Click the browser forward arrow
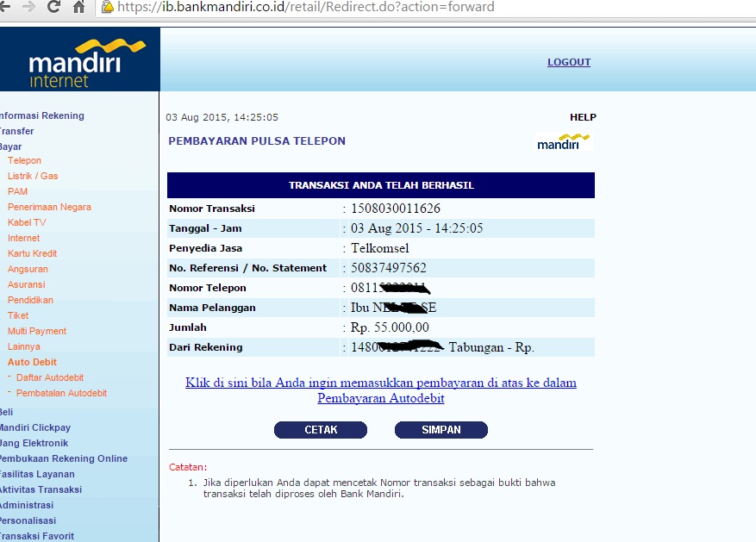Image resolution: width=756 pixels, height=542 pixels. (28, 7)
